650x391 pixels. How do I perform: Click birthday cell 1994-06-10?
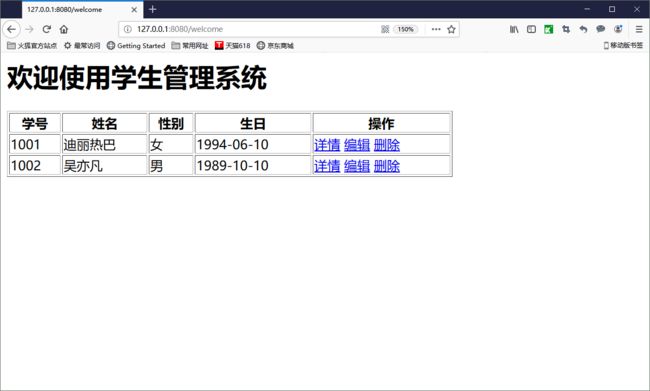tap(253, 144)
